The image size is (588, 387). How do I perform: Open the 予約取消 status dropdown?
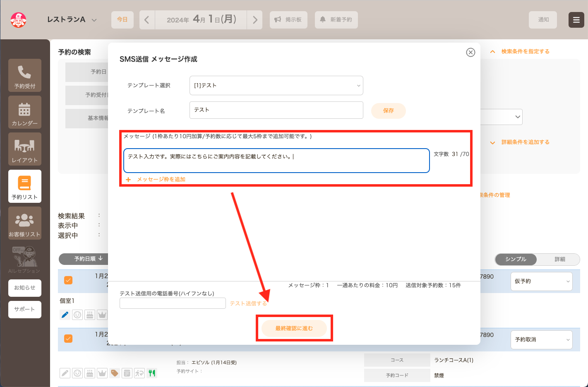pos(541,339)
